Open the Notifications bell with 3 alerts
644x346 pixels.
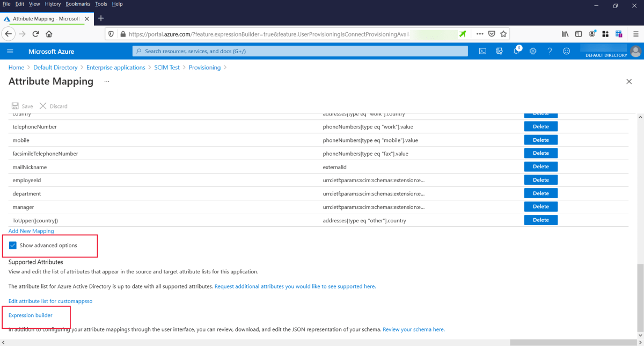point(516,51)
